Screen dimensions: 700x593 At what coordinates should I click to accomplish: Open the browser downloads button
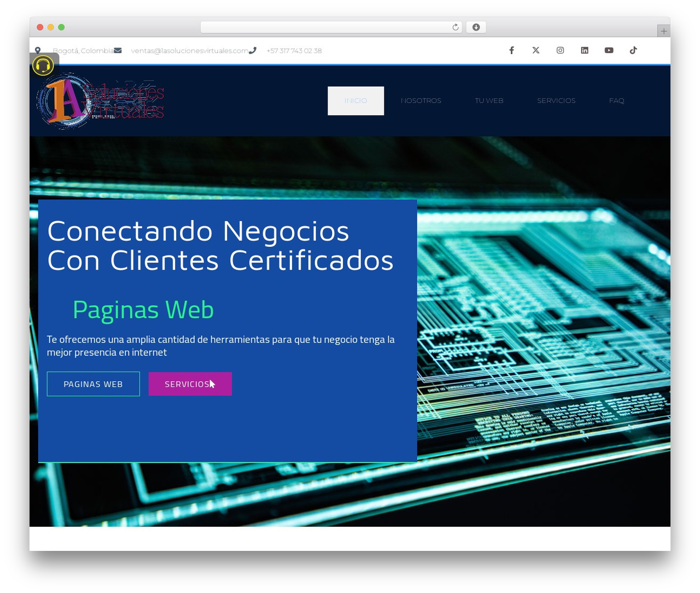(x=476, y=27)
